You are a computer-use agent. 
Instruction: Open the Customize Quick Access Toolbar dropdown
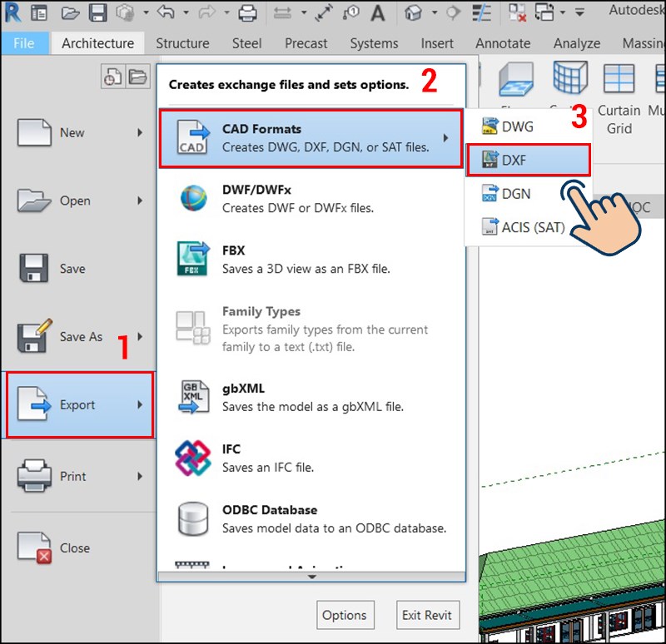579,12
